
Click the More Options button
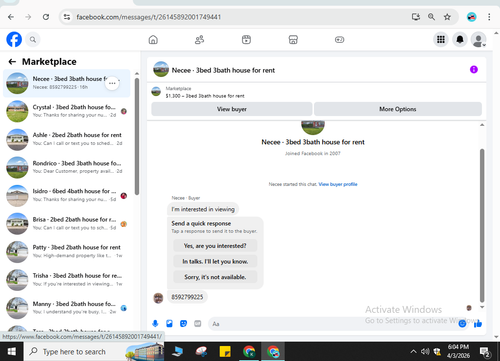(398, 109)
